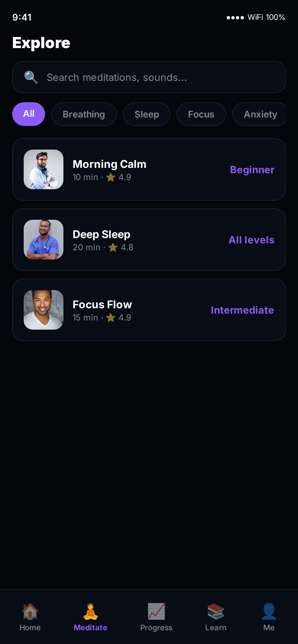The width and height of the screenshot is (298, 644).
Task: Click the Beginner level label
Action: 252,170
